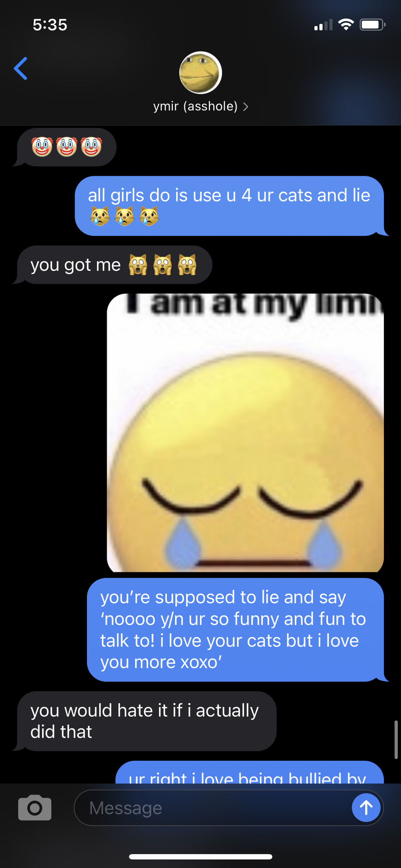This screenshot has height=868, width=401.
Task: Tap the Wi-Fi status icon
Action: [x=346, y=24]
